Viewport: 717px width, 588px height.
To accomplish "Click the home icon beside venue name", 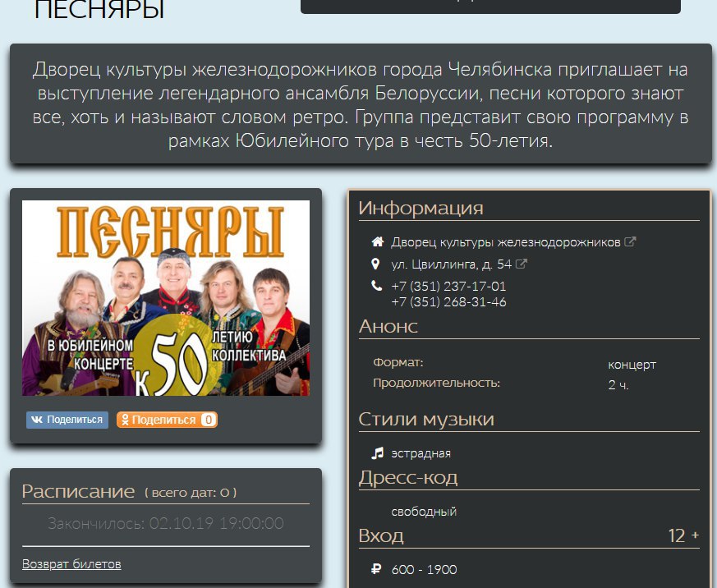I will [x=377, y=242].
